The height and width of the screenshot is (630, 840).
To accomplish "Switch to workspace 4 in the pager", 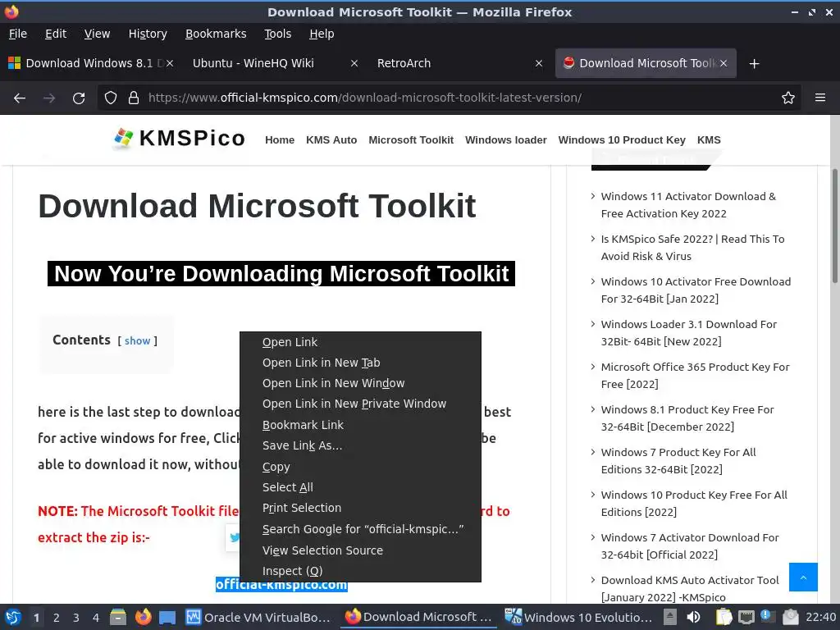I will (96, 618).
